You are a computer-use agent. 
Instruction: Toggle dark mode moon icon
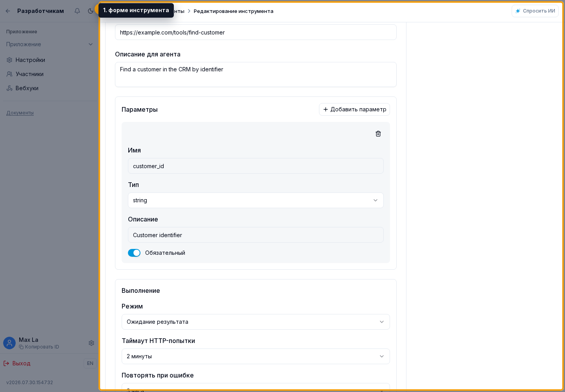[91, 11]
